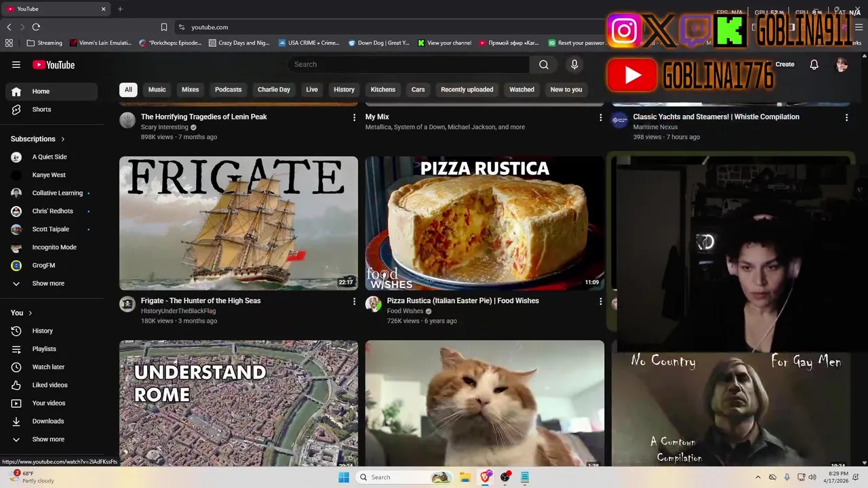Open GrogFM subscription
Screen dimensions: 868x488
[x=52, y=266]
